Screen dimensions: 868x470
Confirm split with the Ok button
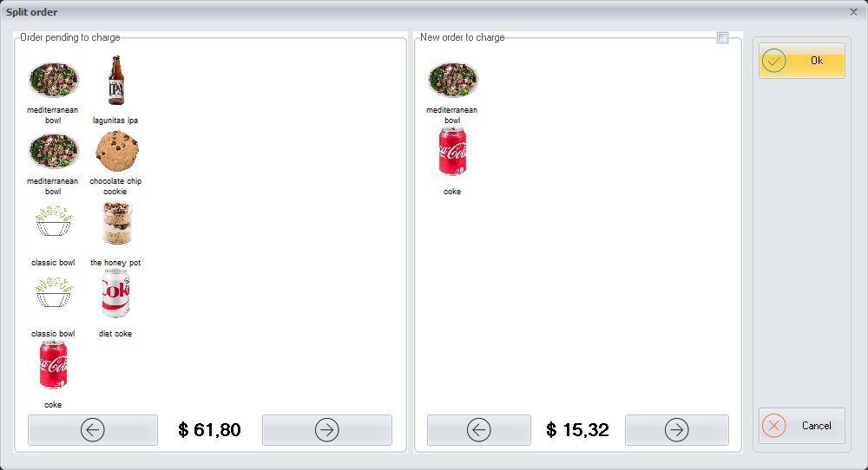(x=801, y=61)
